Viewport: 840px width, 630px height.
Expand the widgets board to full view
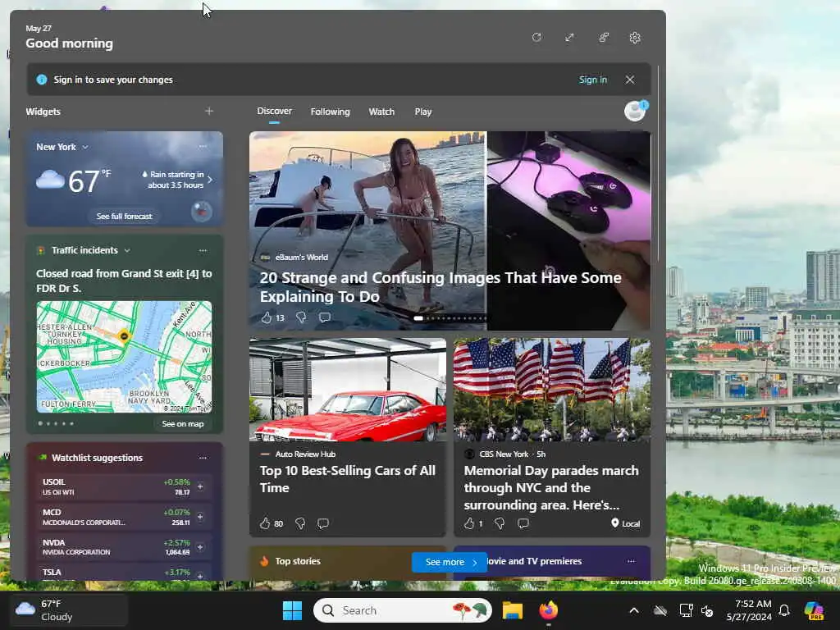(569, 38)
